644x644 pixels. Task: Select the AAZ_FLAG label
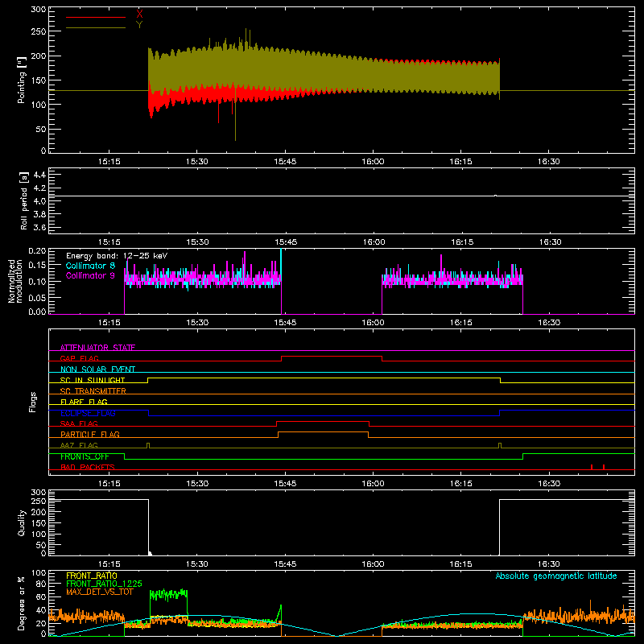(x=79, y=446)
